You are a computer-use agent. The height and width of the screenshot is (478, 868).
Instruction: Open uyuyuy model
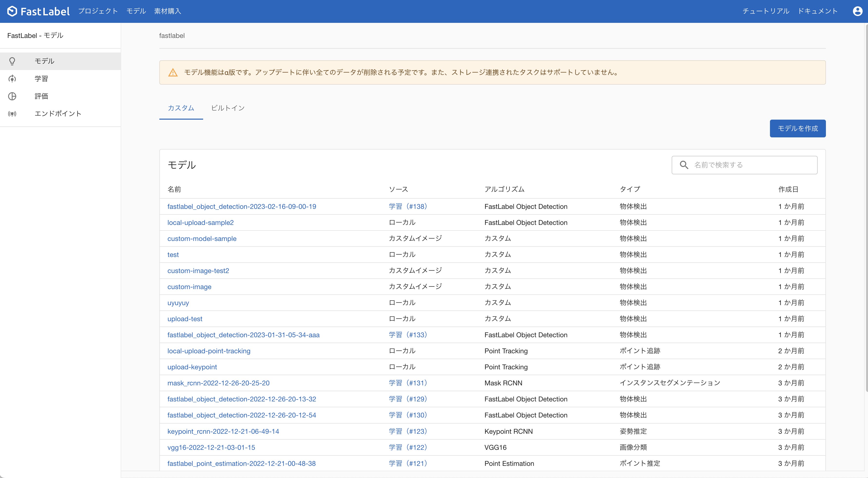[178, 303]
